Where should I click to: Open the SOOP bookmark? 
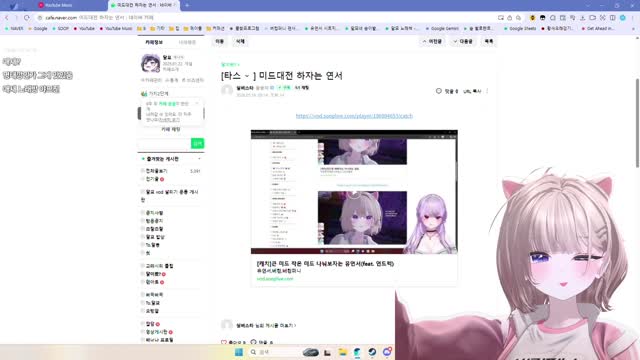coord(61,29)
